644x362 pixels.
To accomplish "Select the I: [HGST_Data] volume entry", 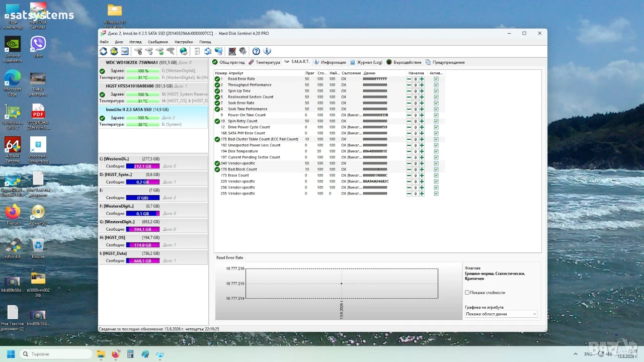I will (x=153, y=257).
